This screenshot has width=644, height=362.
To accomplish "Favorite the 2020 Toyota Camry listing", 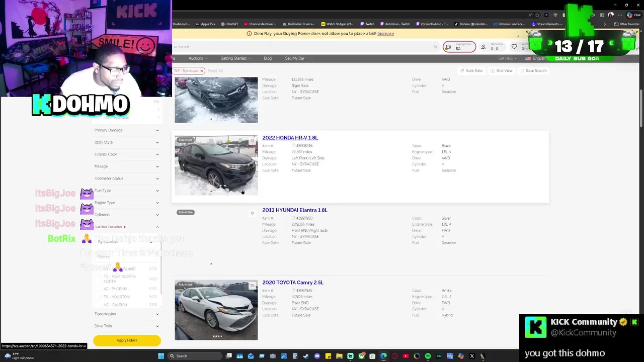I will point(252,286).
